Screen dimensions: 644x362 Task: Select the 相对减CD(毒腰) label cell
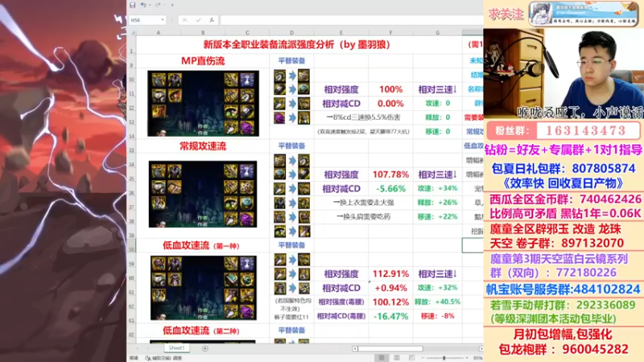coord(341,316)
